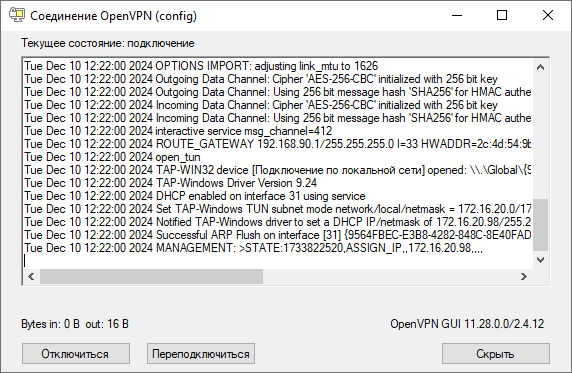Click the 'Текущее состояние: подключение' status text

coord(108,43)
